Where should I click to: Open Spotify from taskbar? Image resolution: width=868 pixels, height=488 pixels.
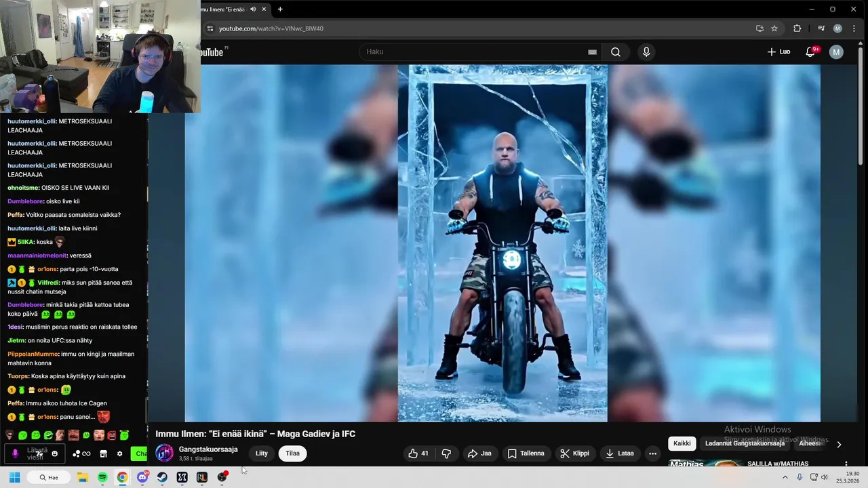pyautogui.click(x=102, y=477)
